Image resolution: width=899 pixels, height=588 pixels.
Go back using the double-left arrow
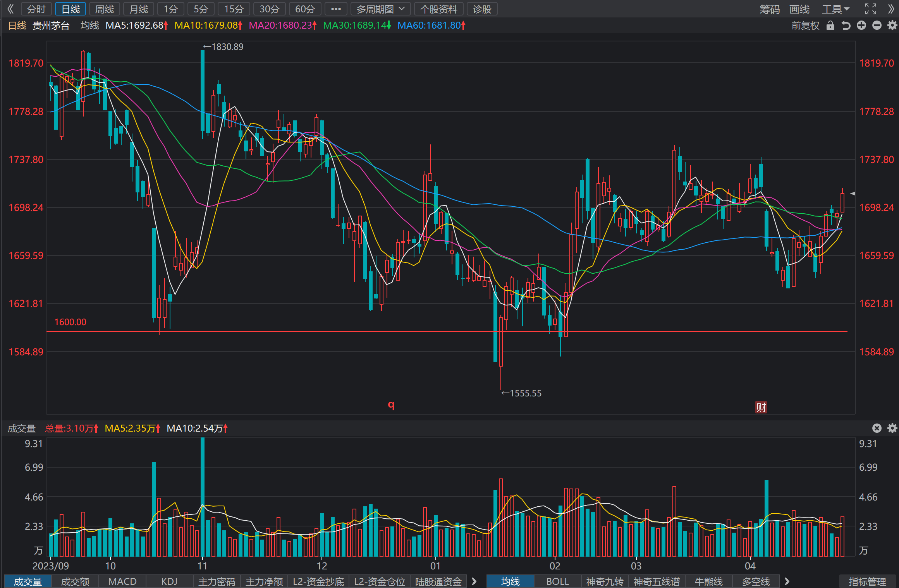pos(10,9)
